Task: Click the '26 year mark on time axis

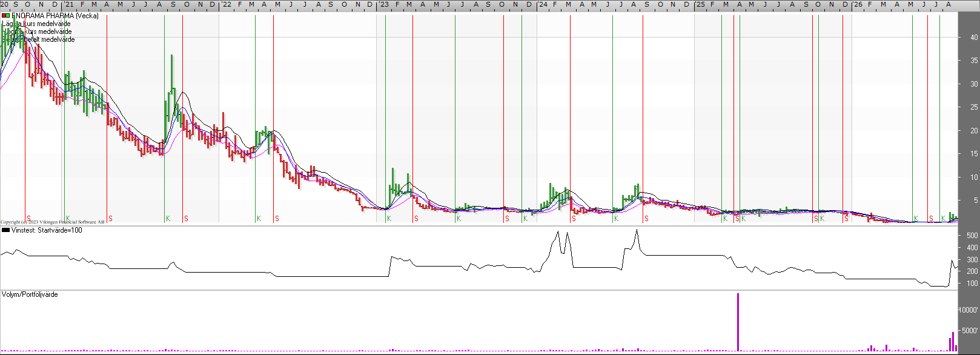Action: 858,4
